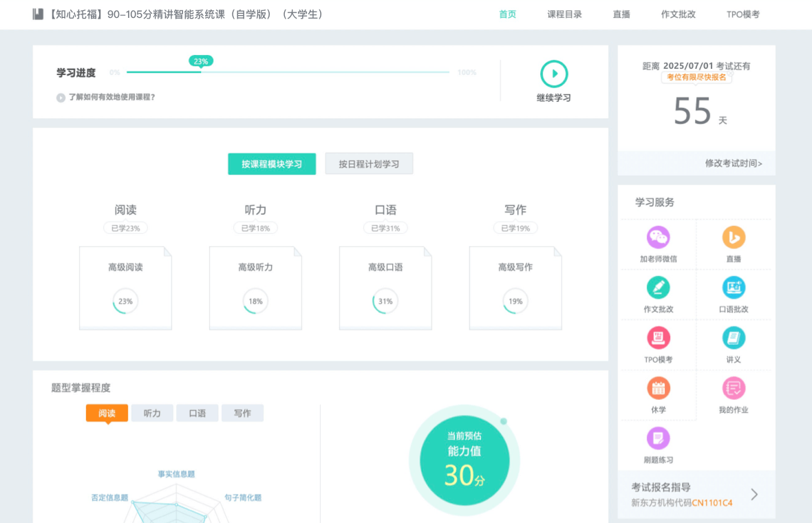The width and height of the screenshot is (812, 523).
Task: Click 了解如何有效地使用课程 help link
Action: click(x=111, y=97)
